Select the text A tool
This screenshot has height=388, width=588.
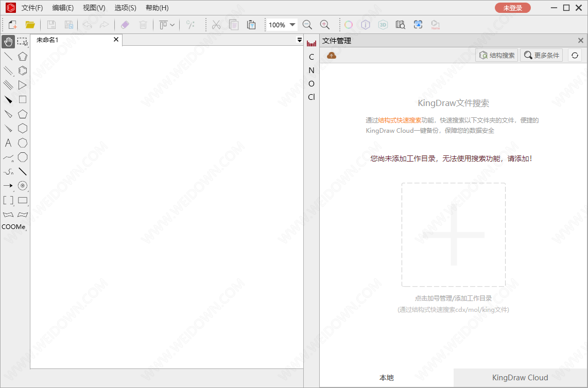click(x=8, y=143)
